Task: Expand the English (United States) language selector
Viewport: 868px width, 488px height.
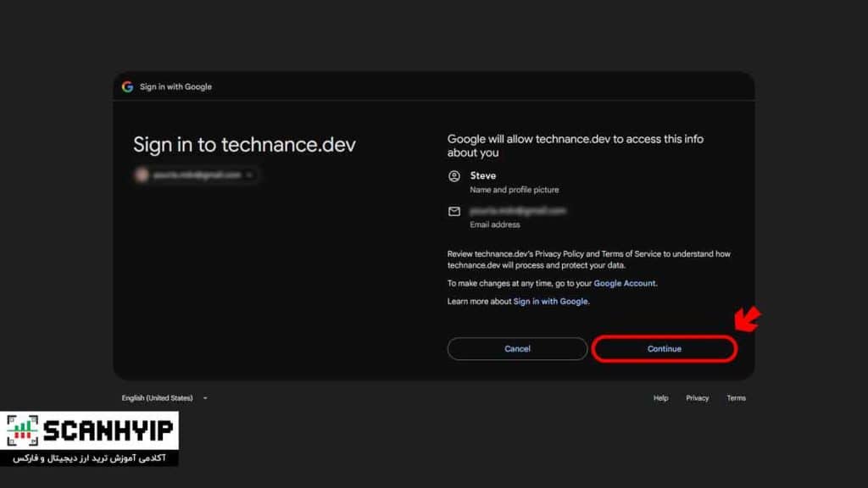Action: pyautogui.click(x=164, y=398)
